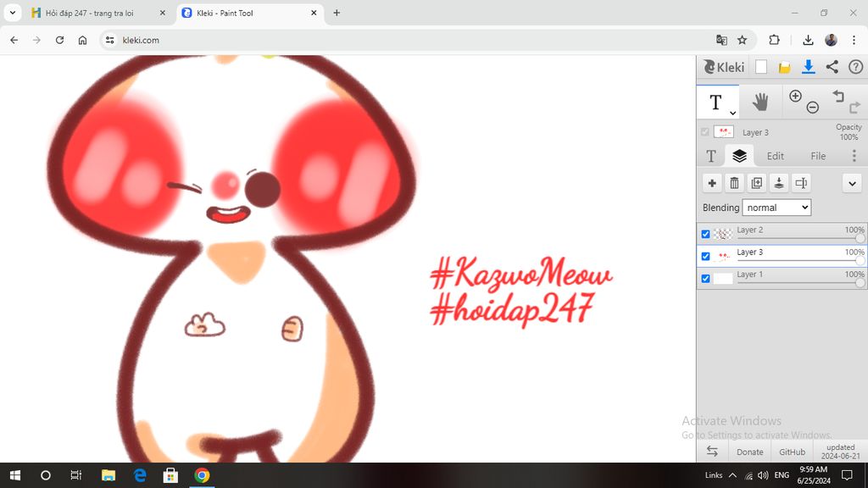The width and height of the screenshot is (868, 488).
Task: Rename the selected layer
Action: click(x=801, y=183)
